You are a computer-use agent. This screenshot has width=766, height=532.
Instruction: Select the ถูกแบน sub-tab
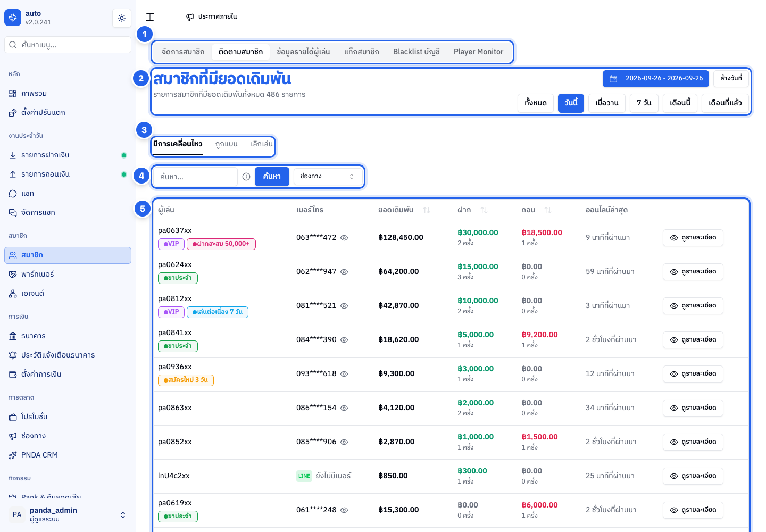(x=227, y=144)
